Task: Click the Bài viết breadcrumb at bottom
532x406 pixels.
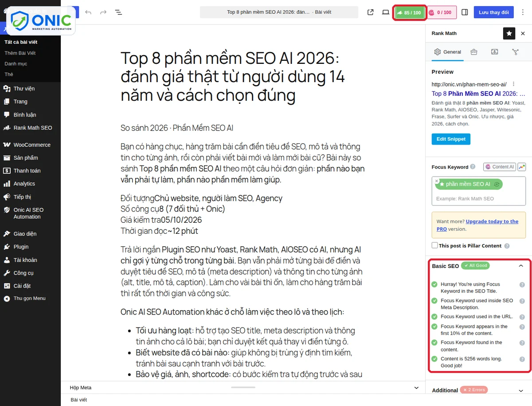Action: point(79,400)
